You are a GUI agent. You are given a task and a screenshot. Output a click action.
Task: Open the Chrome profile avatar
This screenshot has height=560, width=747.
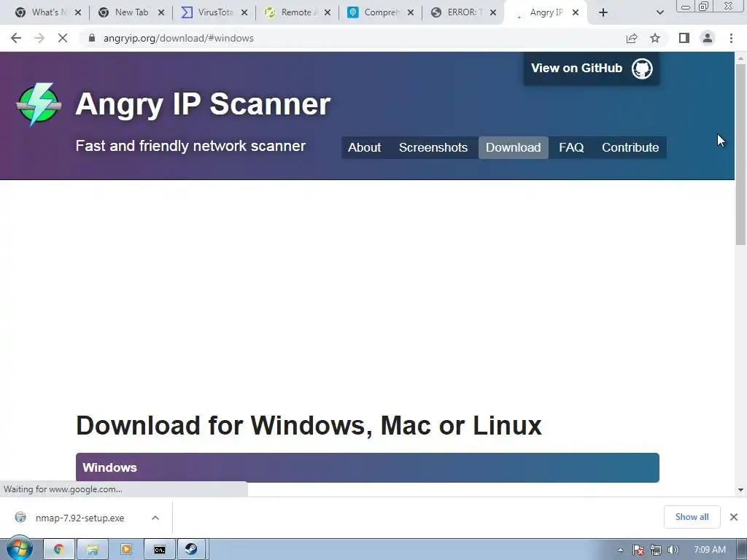pos(708,38)
